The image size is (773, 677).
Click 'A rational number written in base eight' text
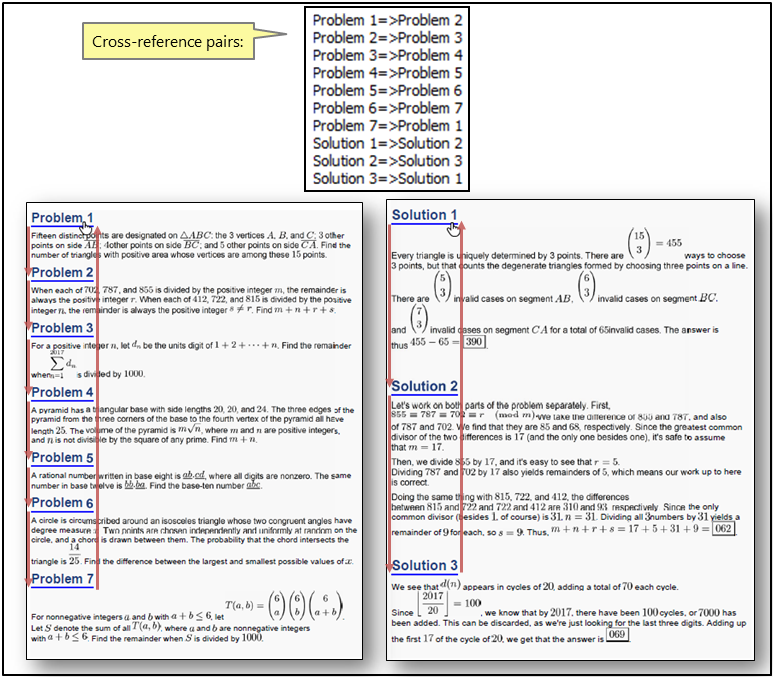(106, 476)
